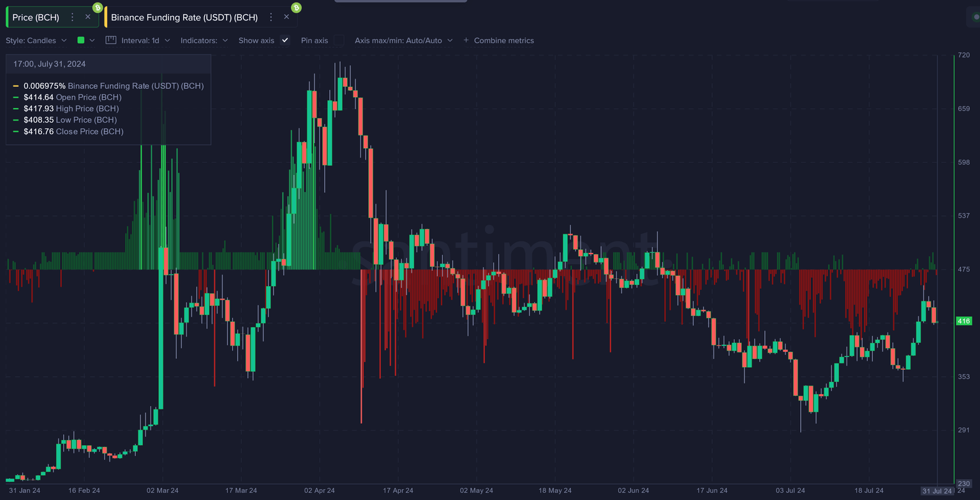The image size is (980, 500).
Task: Click the green Open Price legend marker
Action: (15, 97)
